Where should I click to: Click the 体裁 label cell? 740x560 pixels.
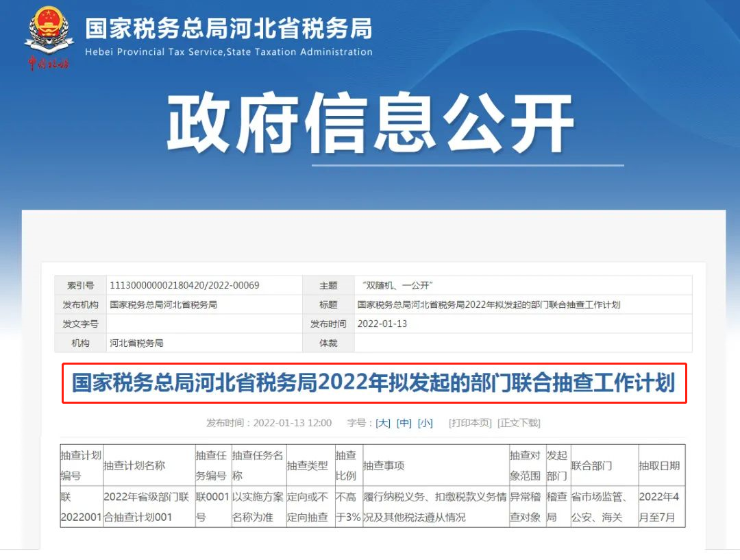[328, 343]
